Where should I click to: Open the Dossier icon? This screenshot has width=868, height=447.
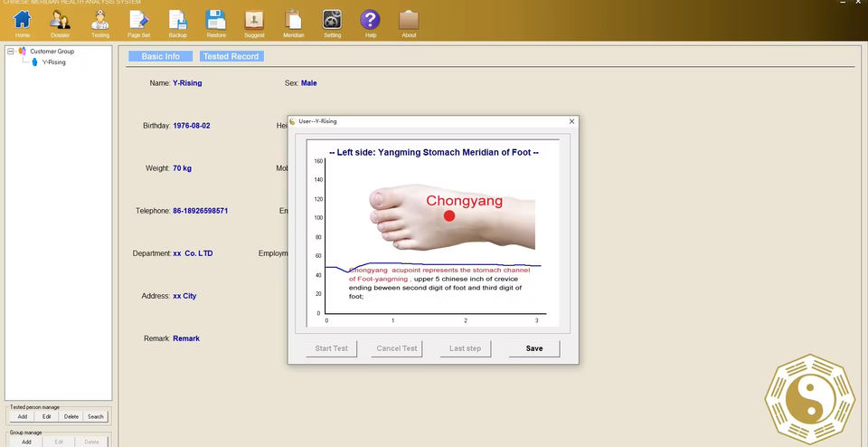coord(61,20)
